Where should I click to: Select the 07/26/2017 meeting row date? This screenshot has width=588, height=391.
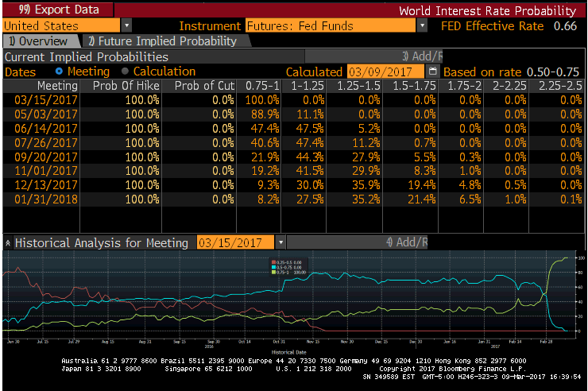46,143
